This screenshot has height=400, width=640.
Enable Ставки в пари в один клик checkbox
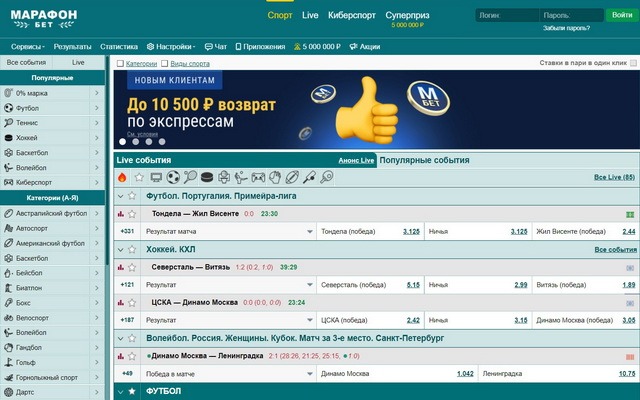tap(633, 63)
